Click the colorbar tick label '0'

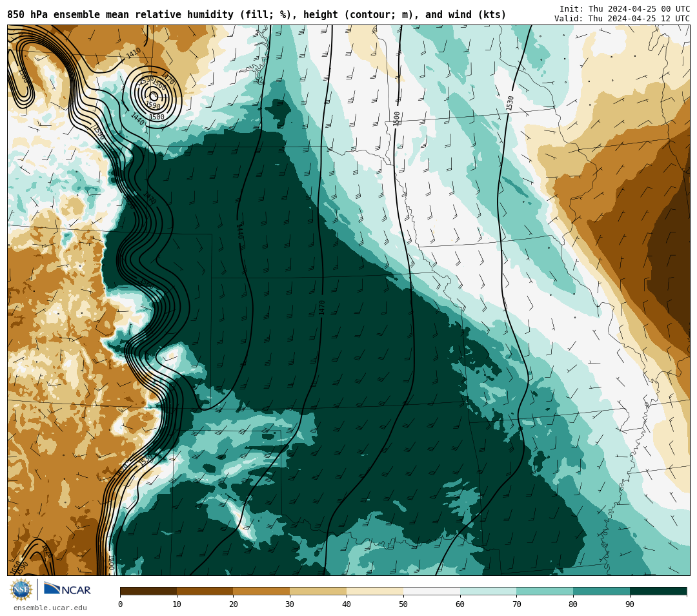[x=121, y=604]
